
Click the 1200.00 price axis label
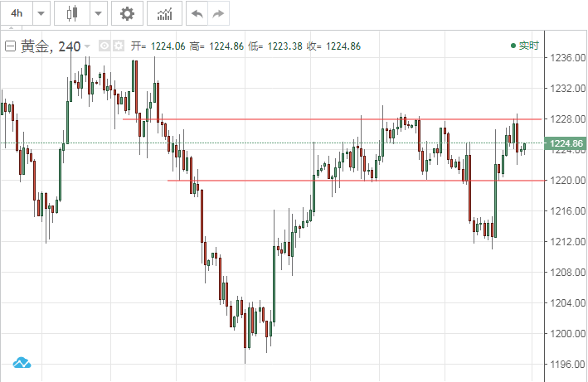click(567, 334)
